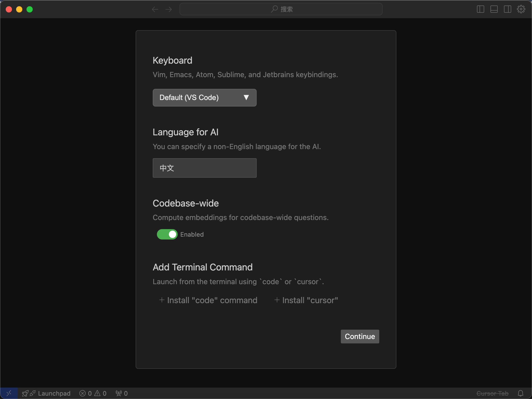Toggle the primary sidebar layout icon
The height and width of the screenshot is (399, 532).
pyautogui.click(x=481, y=9)
